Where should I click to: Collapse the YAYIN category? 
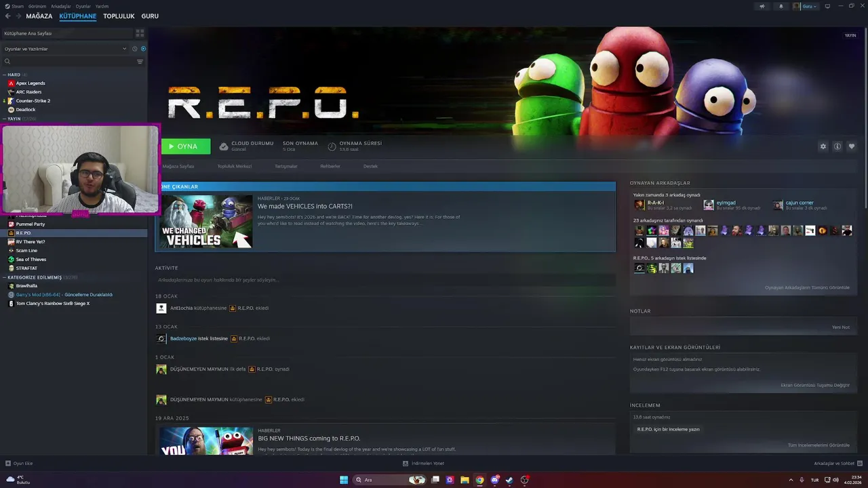(5, 119)
